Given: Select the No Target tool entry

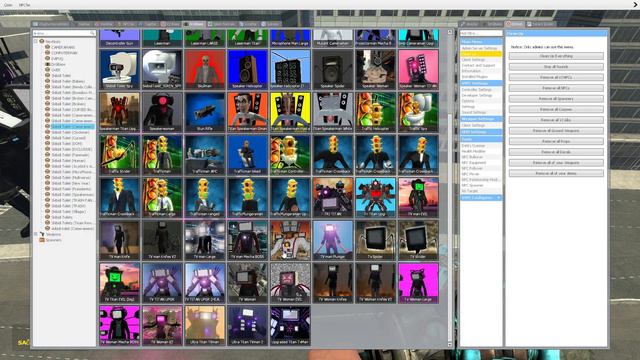Looking at the screenshot, I should coord(481,191).
